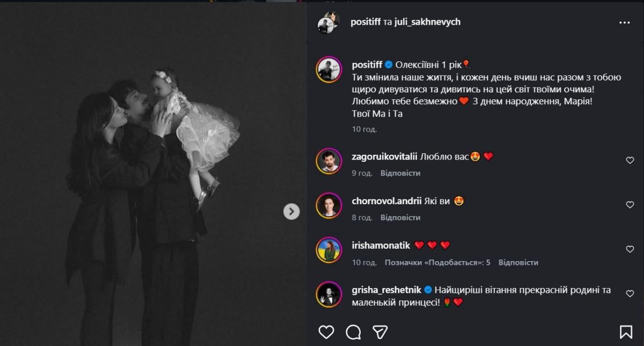The height and width of the screenshot is (346, 644).
Task: Open the comment bubble icon
Action: [x=353, y=331]
